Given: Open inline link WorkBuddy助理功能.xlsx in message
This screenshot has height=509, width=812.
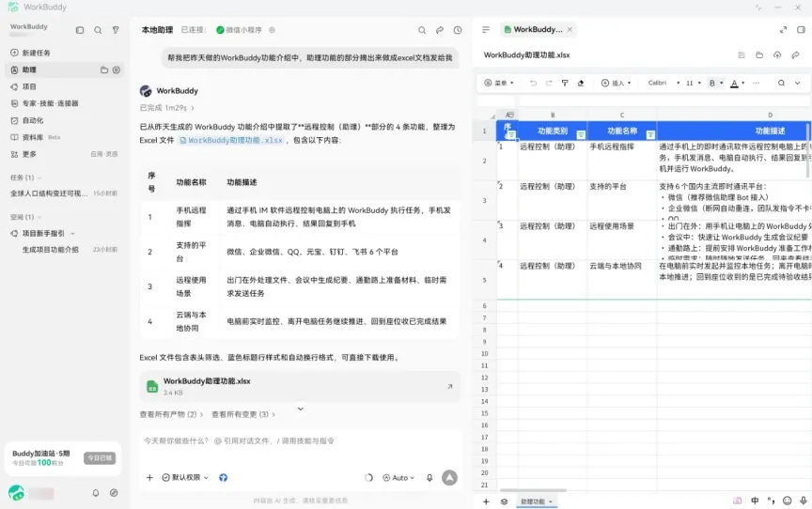Looking at the screenshot, I should [x=231, y=140].
